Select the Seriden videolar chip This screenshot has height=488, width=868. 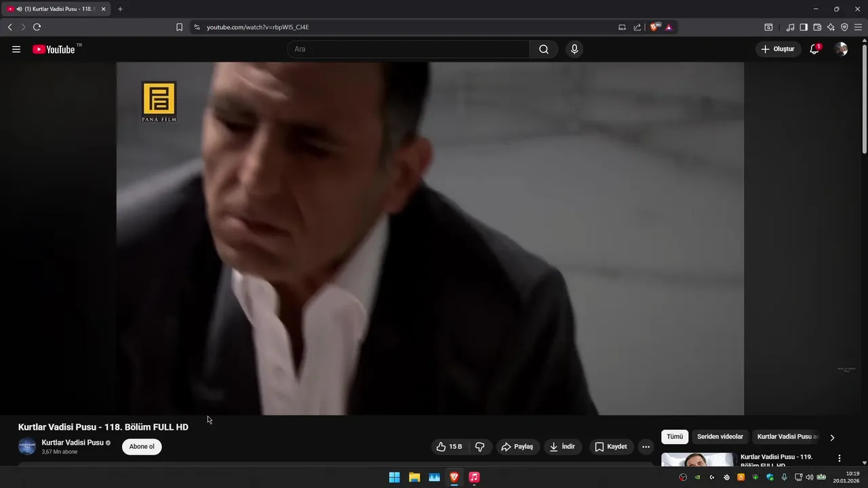pos(720,437)
